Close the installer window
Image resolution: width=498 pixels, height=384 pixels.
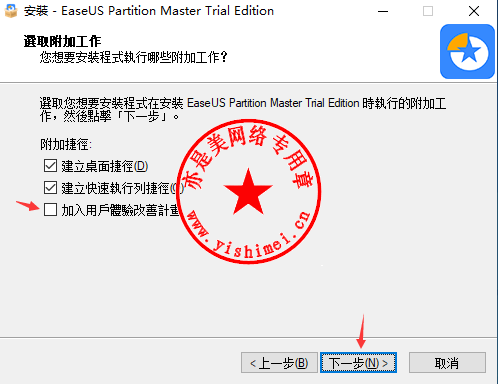click(474, 11)
